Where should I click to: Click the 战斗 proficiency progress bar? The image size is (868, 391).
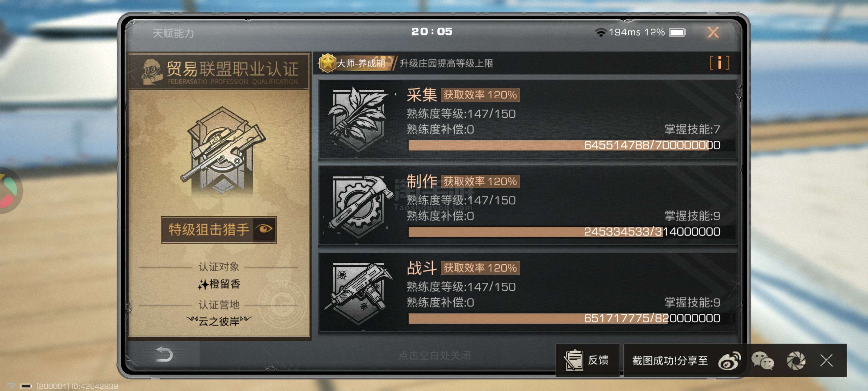pos(564,318)
